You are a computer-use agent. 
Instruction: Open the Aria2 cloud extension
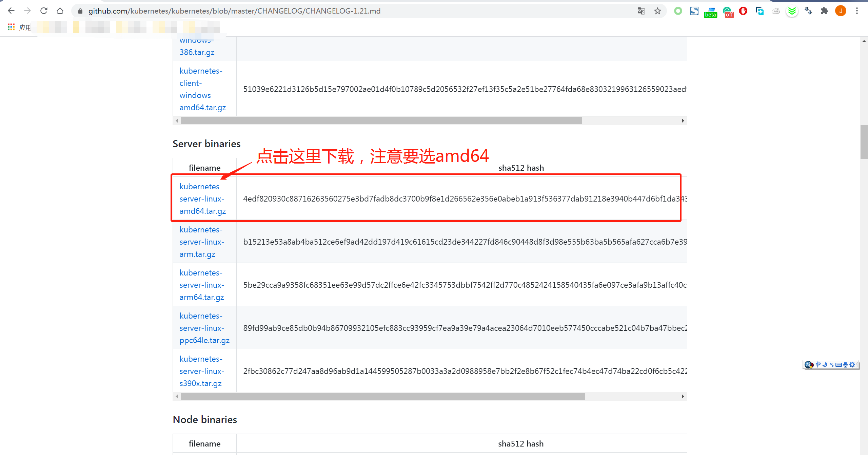click(x=776, y=11)
